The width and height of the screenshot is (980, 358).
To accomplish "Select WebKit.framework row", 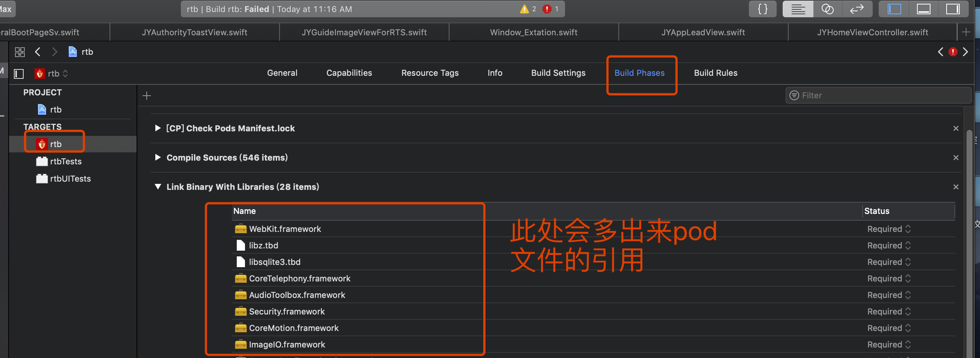I will click(594, 229).
